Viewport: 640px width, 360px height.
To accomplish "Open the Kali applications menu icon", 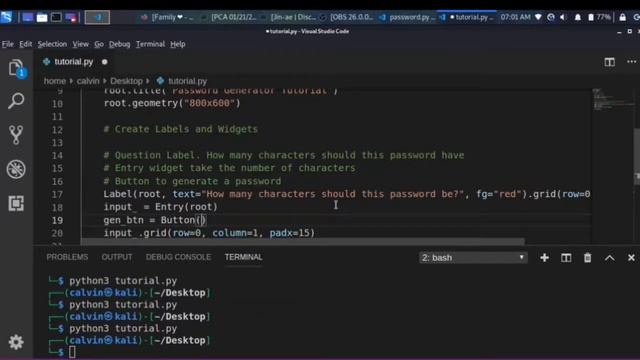I will tap(6, 17).
